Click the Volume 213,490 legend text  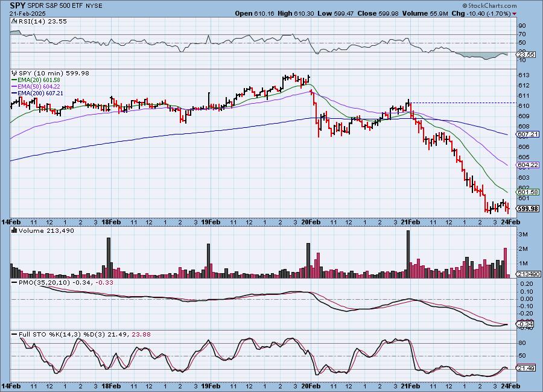[46, 230]
